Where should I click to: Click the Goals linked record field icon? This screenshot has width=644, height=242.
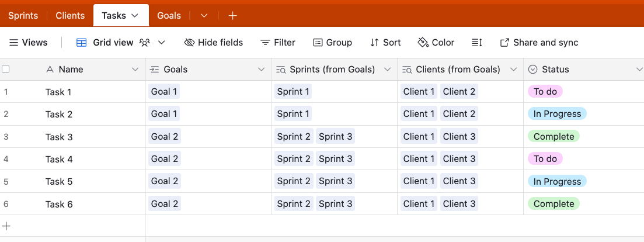click(154, 70)
